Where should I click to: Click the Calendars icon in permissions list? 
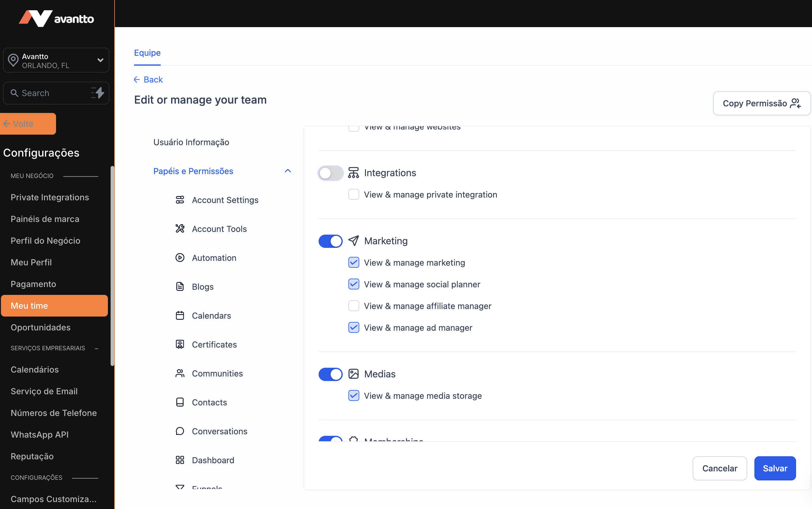click(180, 316)
